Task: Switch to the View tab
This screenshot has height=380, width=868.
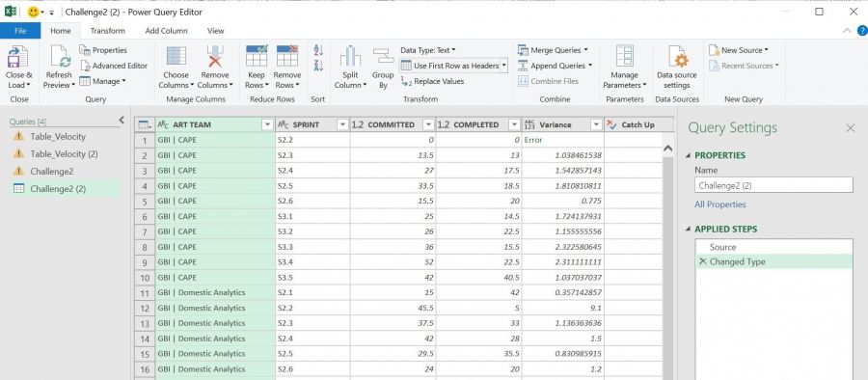Action: [x=215, y=31]
